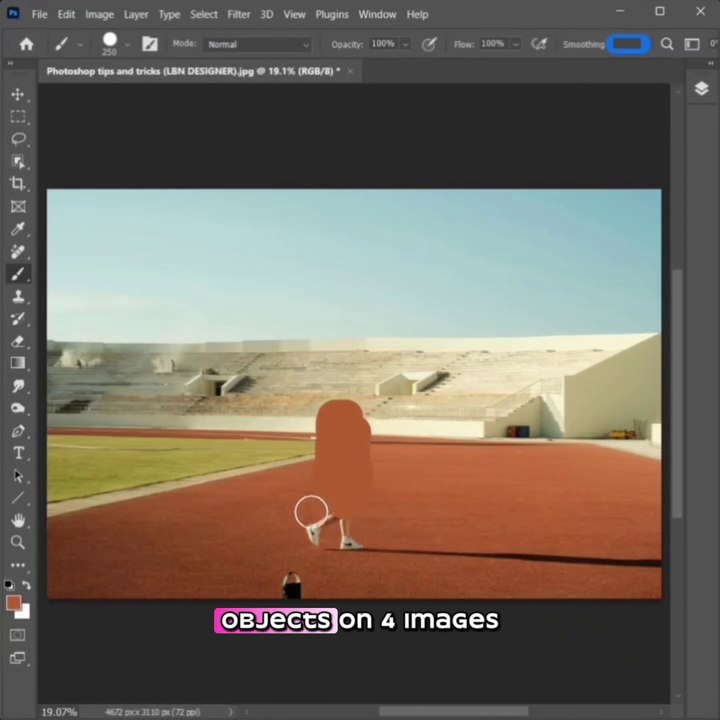This screenshot has height=720, width=720.
Task: Select the Hand tool
Action: (17, 520)
